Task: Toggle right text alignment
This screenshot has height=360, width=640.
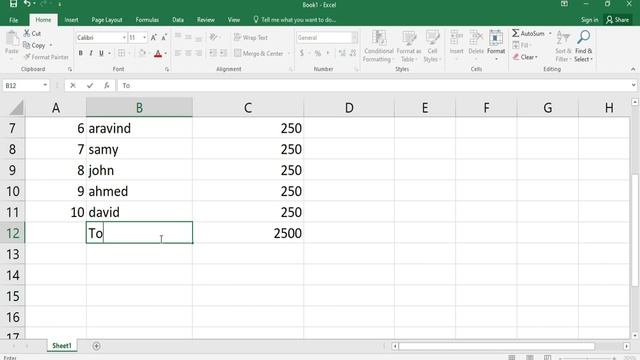Action: (x=198, y=53)
